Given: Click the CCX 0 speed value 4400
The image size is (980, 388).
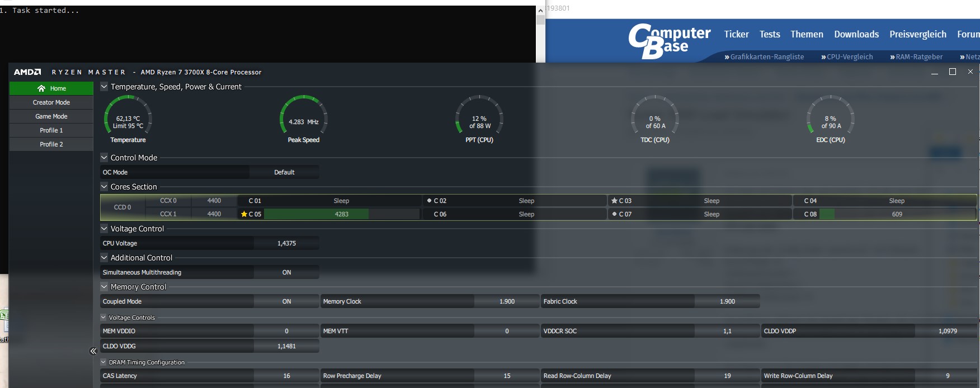Looking at the screenshot, I should [x=214, y=201].
